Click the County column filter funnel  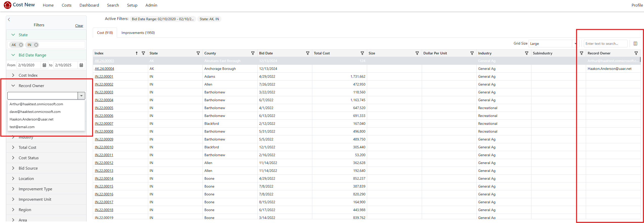253,53
